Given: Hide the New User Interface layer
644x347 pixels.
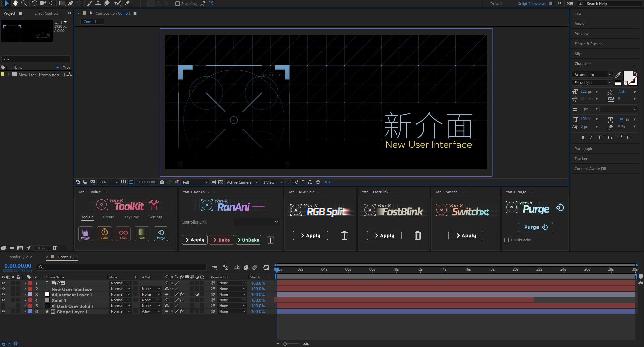Looking at the screenshot, I should click(x=3, y=289).
